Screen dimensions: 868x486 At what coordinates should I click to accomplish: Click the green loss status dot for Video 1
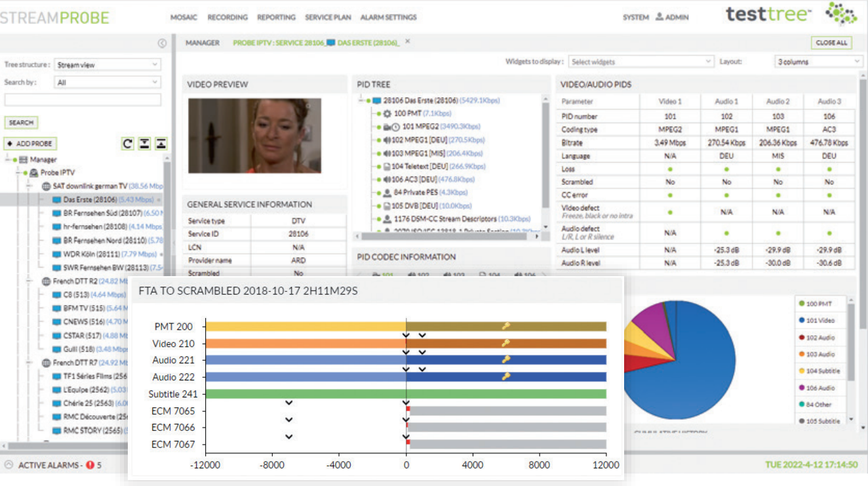click(669, 169)
